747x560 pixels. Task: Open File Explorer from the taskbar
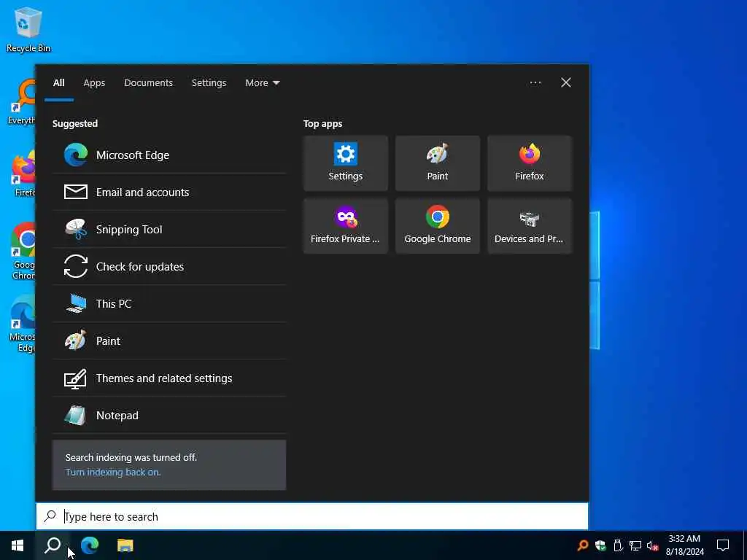tap(125, 545)
